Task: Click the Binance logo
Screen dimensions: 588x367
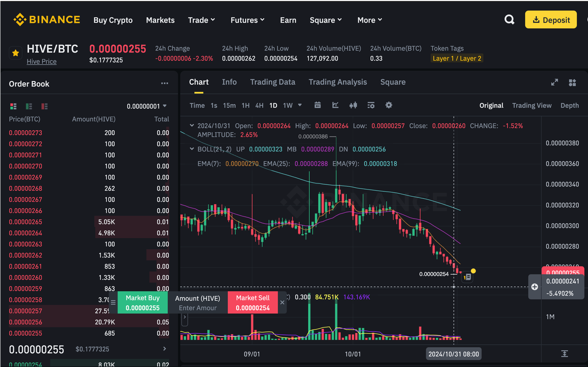Action: 46,20
